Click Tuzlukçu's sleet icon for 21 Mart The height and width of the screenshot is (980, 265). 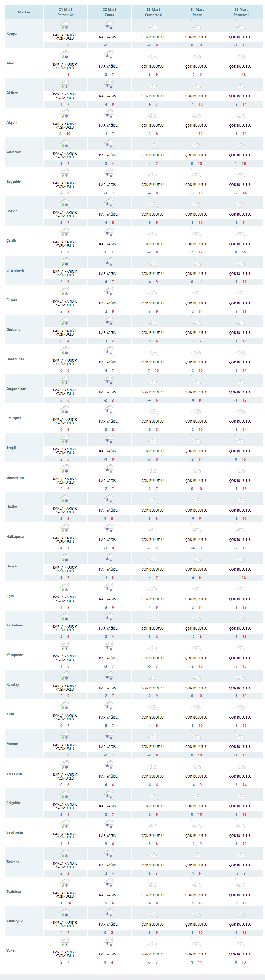[x=65, y=883]
